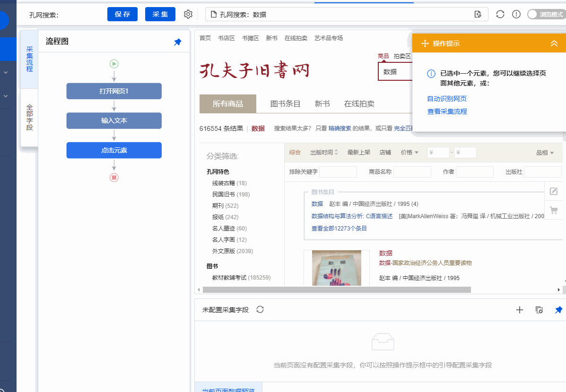Screen dimensions: 566x392
Task: Click 自动识别网页 link
Action: (x=447, y=99)
